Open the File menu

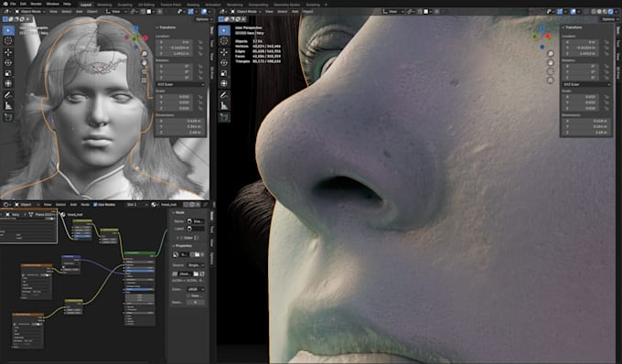coord(13,4)
